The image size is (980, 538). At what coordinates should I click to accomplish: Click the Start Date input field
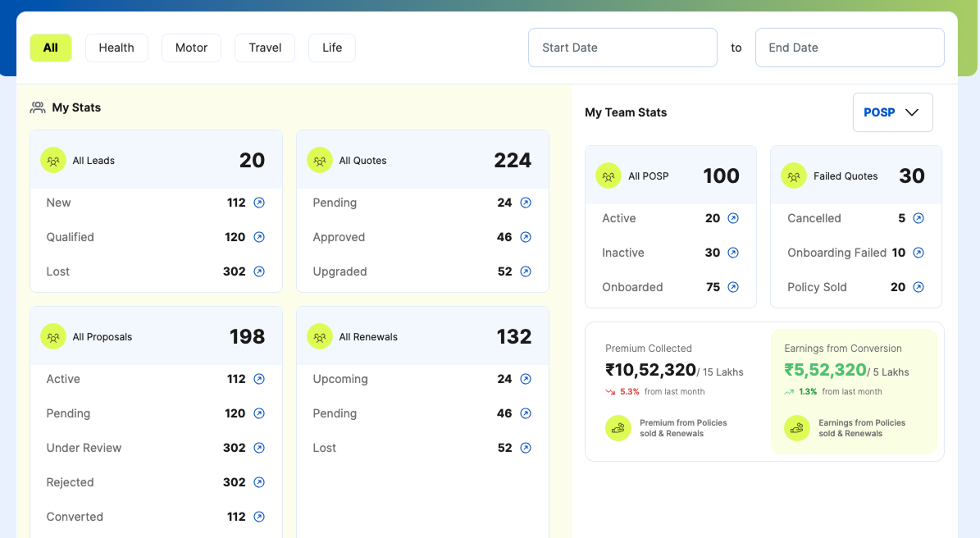(622, 48)
